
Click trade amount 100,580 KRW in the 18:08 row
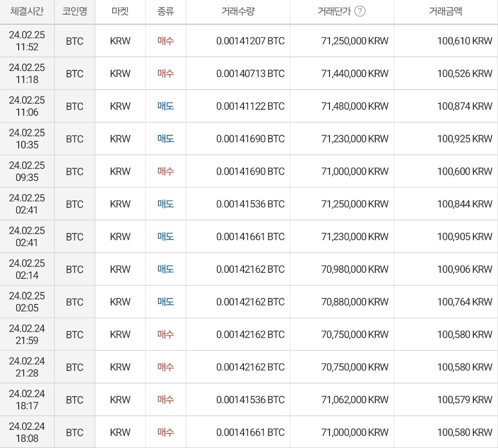click(x=465, y=432)
